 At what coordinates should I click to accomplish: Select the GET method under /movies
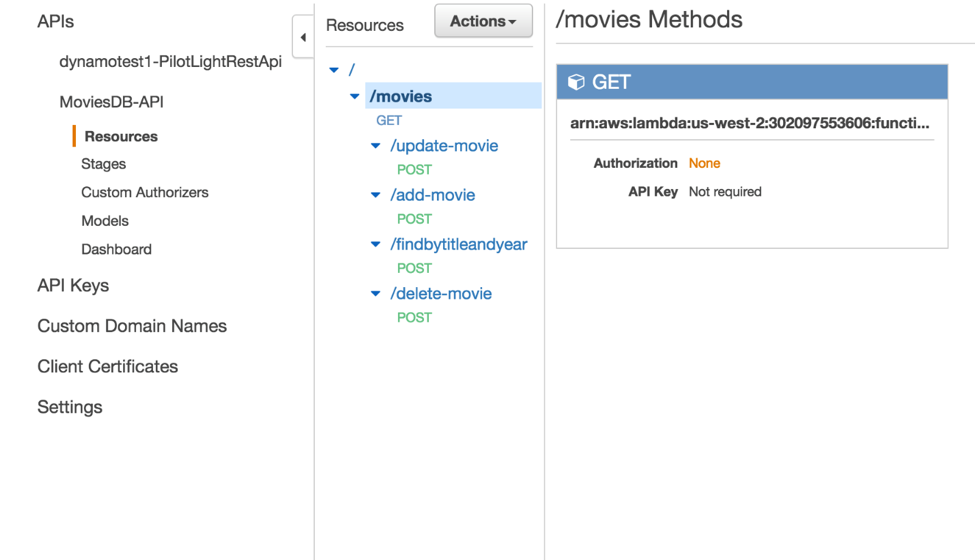tap(389, 120)
